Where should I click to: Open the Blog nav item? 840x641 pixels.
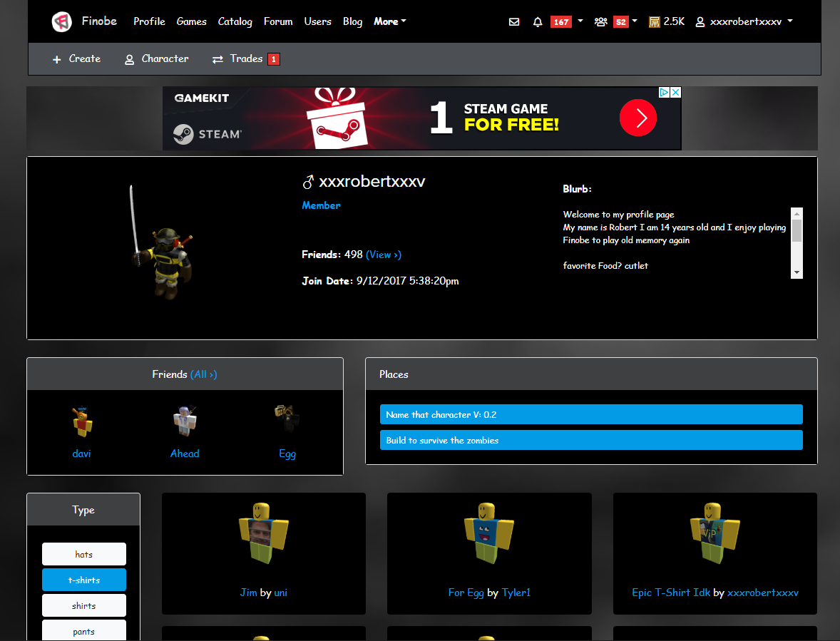pyautogui.click(x=352, y=21)
